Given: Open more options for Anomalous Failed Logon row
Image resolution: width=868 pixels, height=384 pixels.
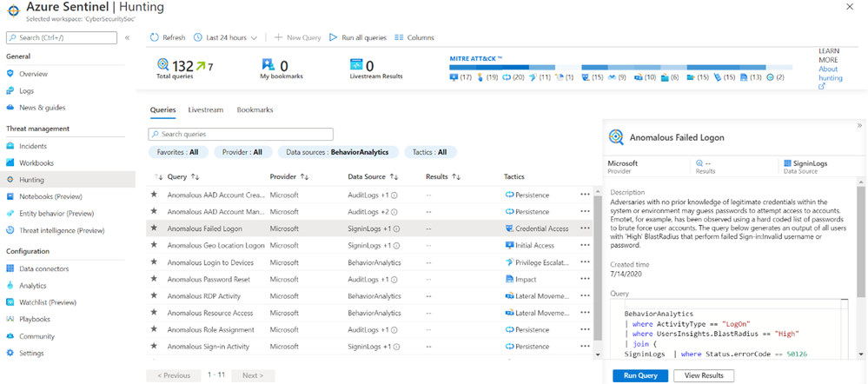Looking at the screenshot, I should pyautogui.click(x=585, y=228).
